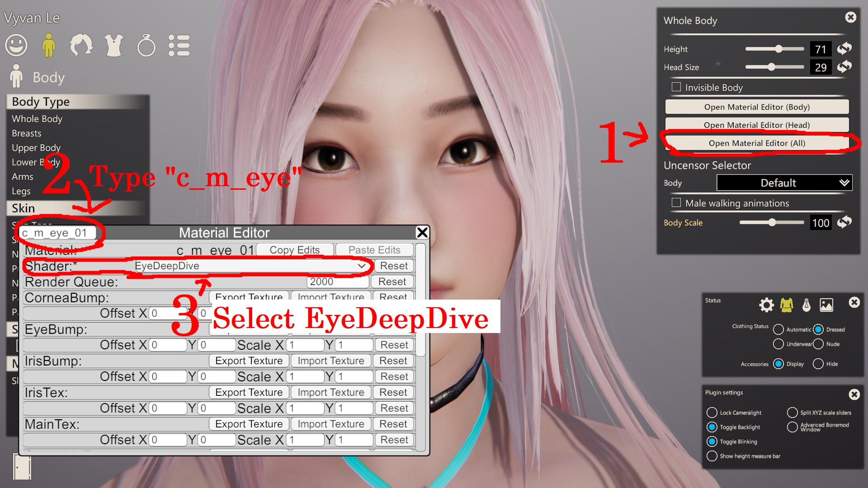
Task: Select Upper Body in Body Type list
Action: coord(36,147)
